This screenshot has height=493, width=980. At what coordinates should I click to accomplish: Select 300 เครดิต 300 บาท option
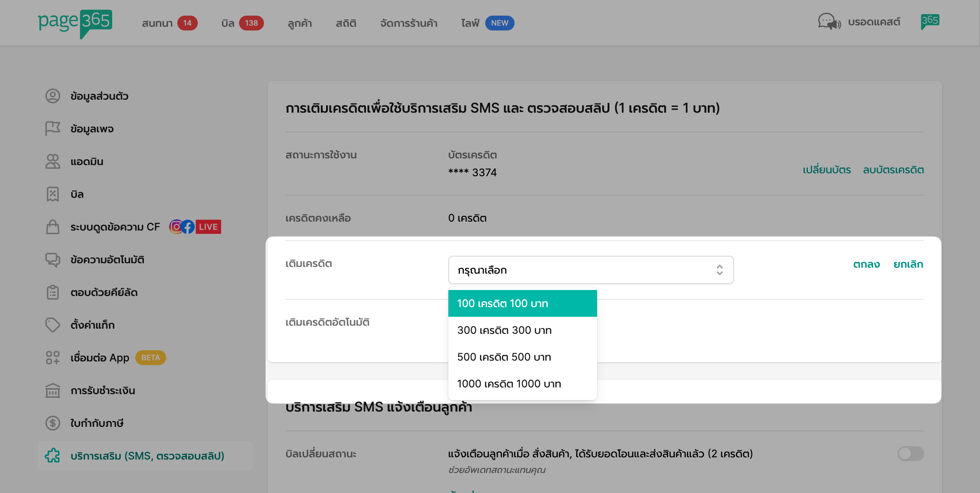[x=522, y=330]
